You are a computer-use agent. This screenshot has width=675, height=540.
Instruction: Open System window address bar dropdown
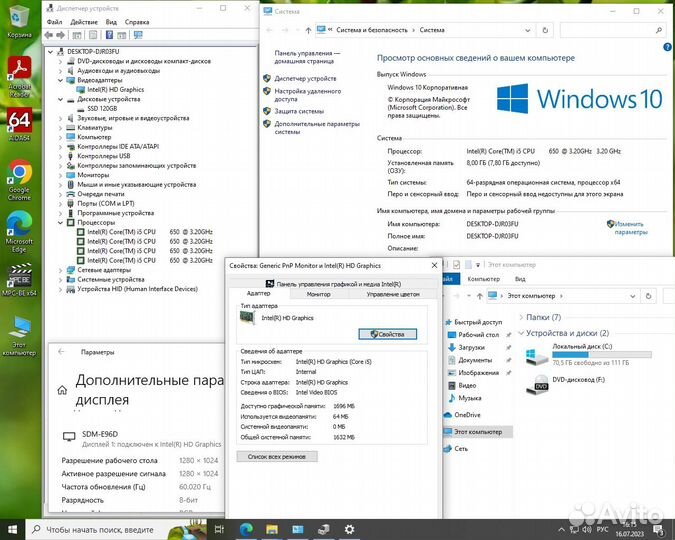[x=527, y=30]
